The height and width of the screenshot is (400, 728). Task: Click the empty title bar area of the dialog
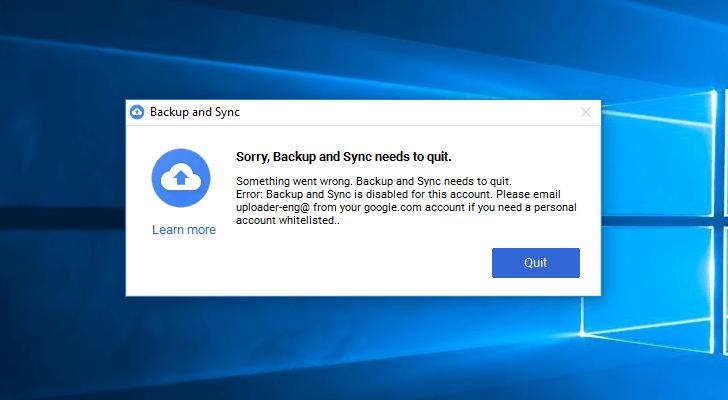point(400,112)
